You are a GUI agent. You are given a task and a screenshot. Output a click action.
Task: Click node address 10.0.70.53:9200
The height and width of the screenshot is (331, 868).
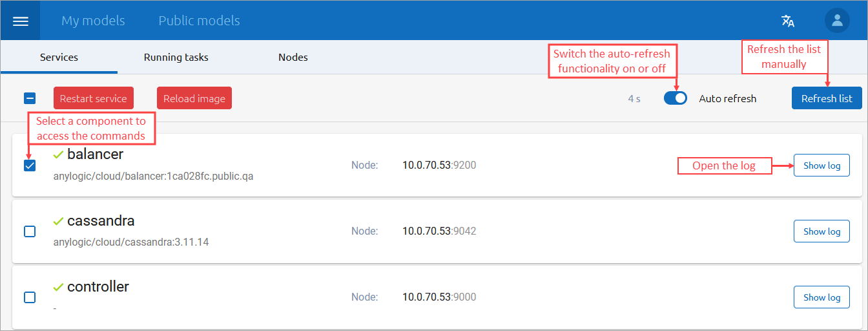439,165
